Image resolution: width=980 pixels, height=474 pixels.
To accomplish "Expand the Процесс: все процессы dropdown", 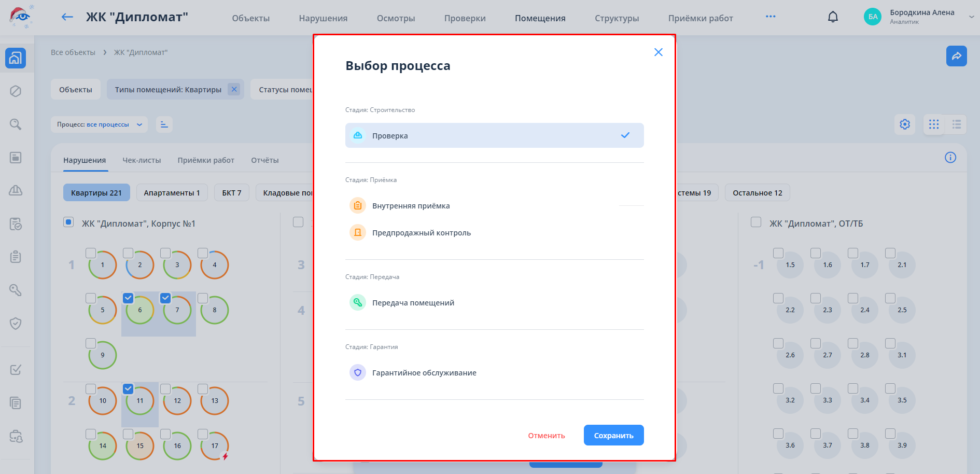I will point(99,124).
